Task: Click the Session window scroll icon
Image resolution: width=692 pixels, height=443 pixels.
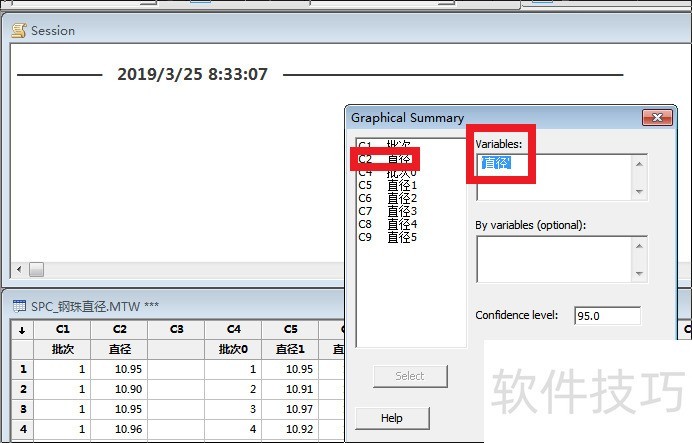Action: (19, 30)
